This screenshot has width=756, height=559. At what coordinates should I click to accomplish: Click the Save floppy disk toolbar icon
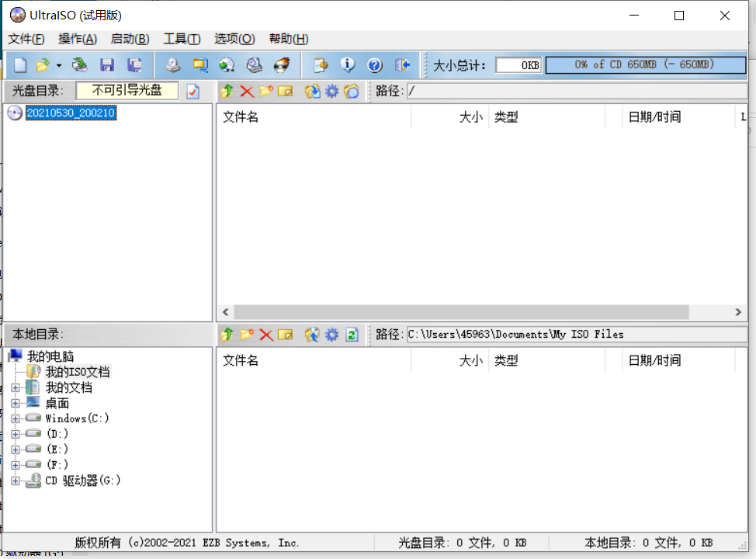tap(107, 65)
